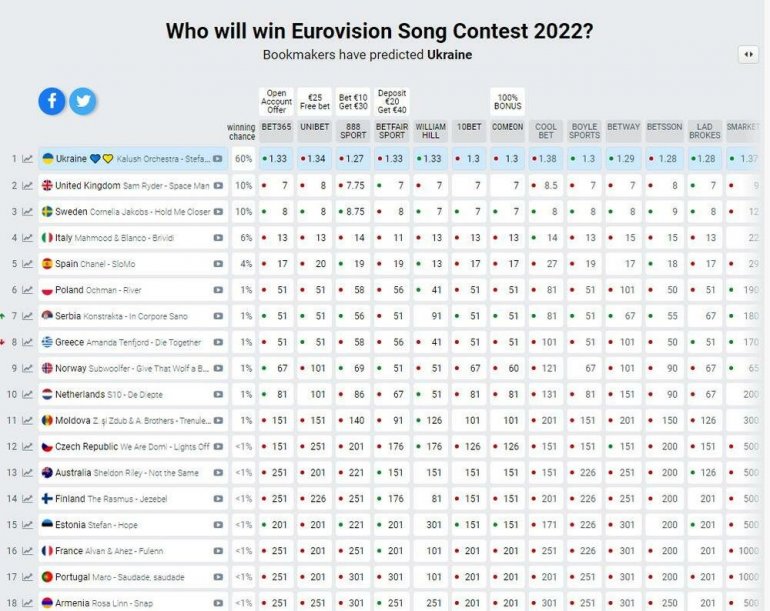Click the UNIBET column header

[315, 127]
